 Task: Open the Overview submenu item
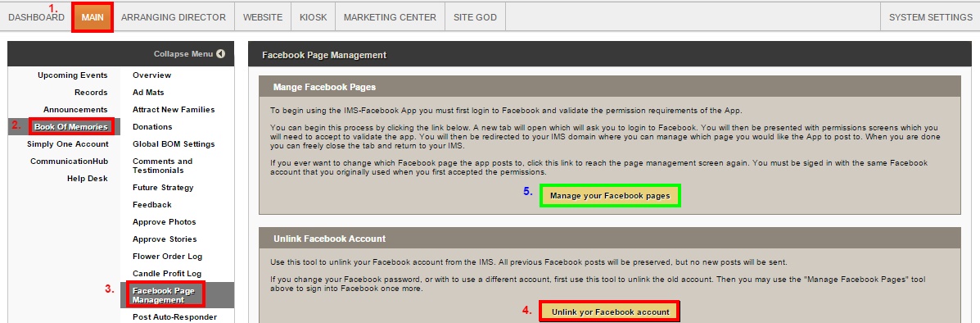click(152, 75)
